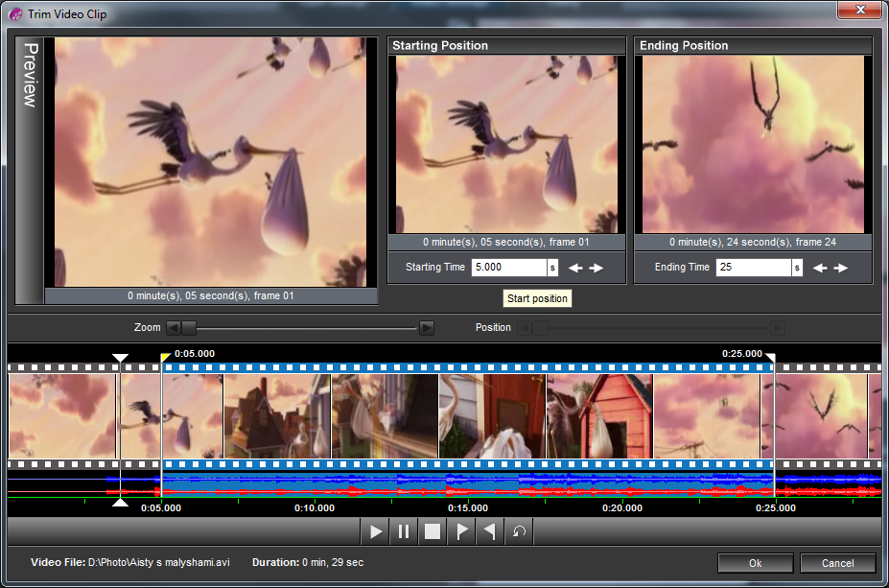The width and height of the screenshot is (889, 588).
Task: Set end position flag icon
Action: point(490,531)
